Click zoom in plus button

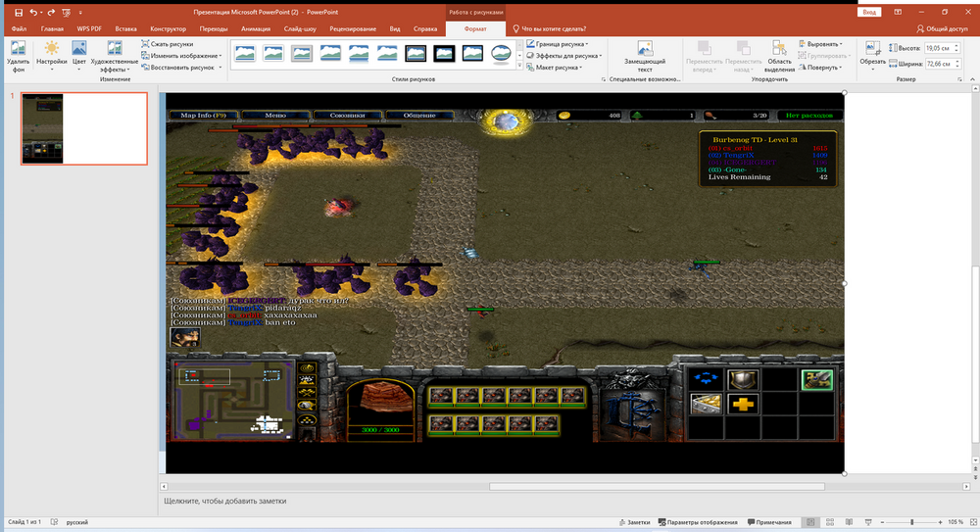coord(940,522)
